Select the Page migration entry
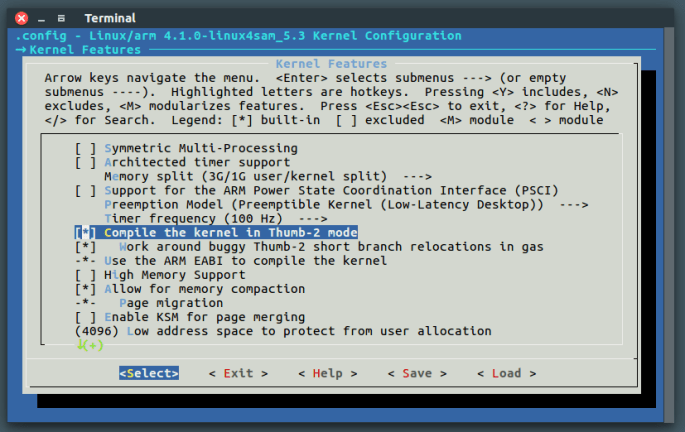Screen dimensions: 685x432 pyautogui.click(x=171, y=302)
